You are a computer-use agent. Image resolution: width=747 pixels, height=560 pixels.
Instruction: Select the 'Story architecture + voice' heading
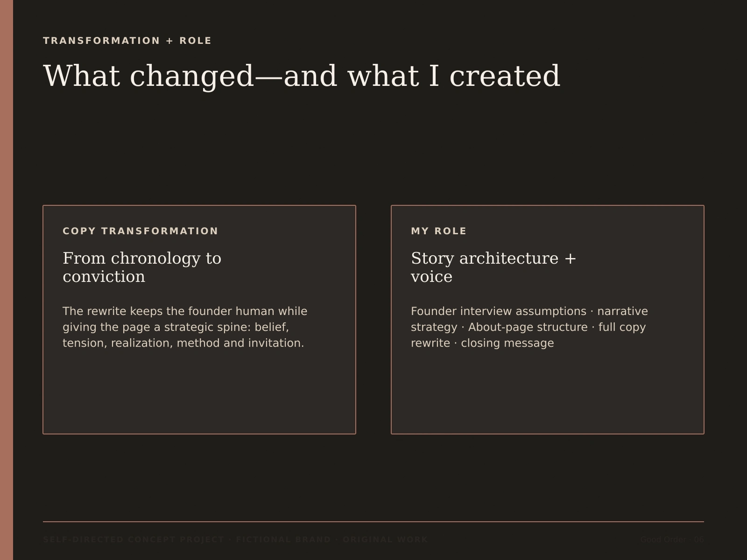pyautogui.click(x=493, y=267)
